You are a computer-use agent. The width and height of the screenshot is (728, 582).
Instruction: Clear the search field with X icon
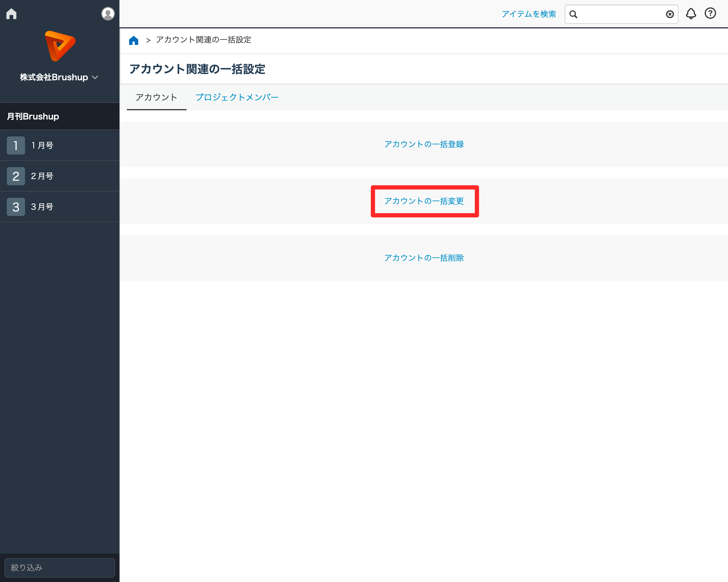tap(670, 14)
